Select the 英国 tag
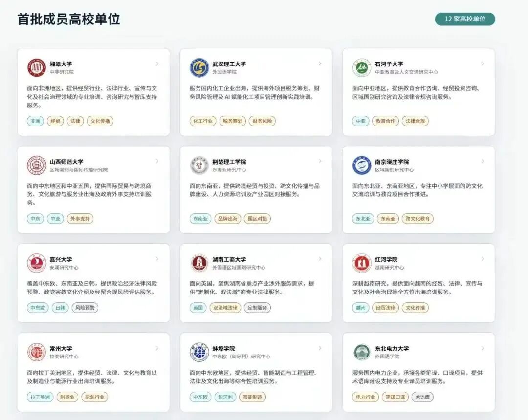 click(198, 308)
